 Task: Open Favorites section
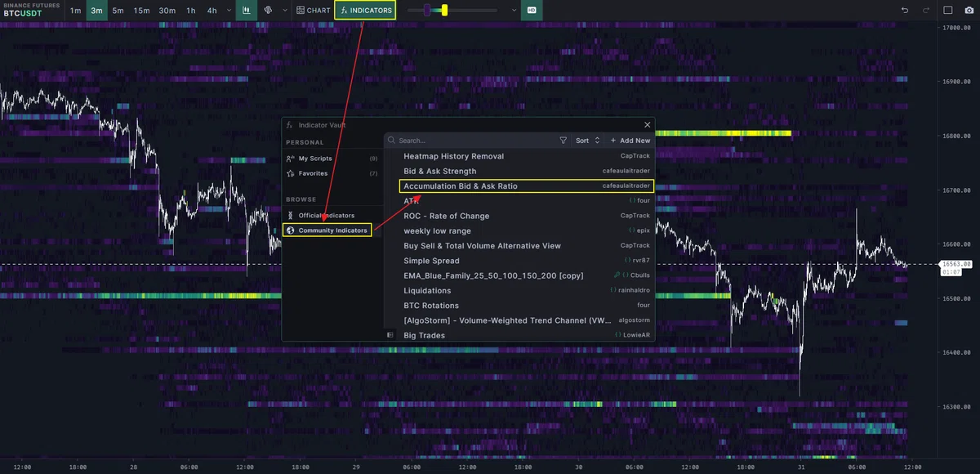pos(331,173)
